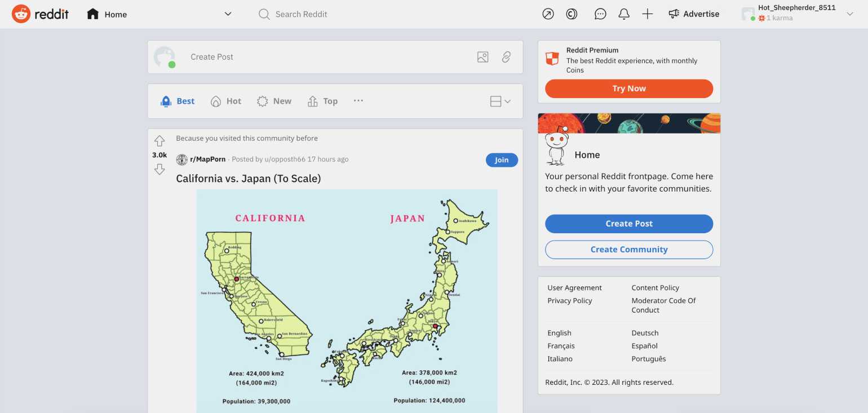Open the user account dropdown menu

(x=850, y=14)
